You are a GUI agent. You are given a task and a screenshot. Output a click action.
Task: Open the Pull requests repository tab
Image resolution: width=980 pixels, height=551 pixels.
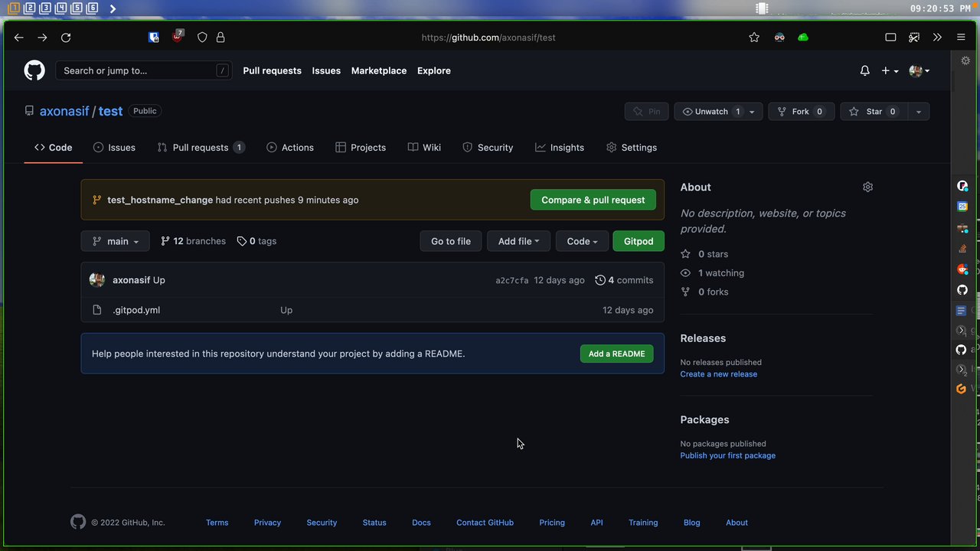click(201, 148)
